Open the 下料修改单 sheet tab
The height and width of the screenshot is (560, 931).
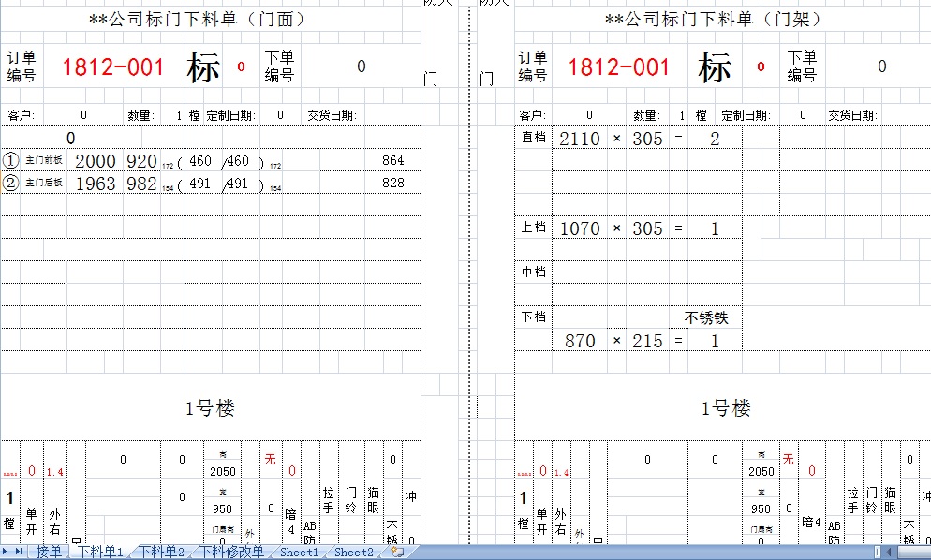[x=231, y=553]
